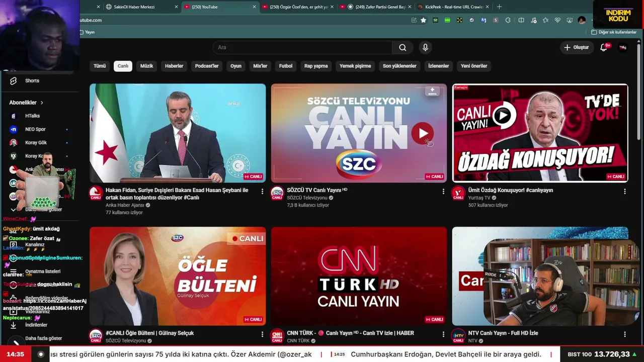Select the Rap yapma filter chip
The image size is (644, 362).
316,66
